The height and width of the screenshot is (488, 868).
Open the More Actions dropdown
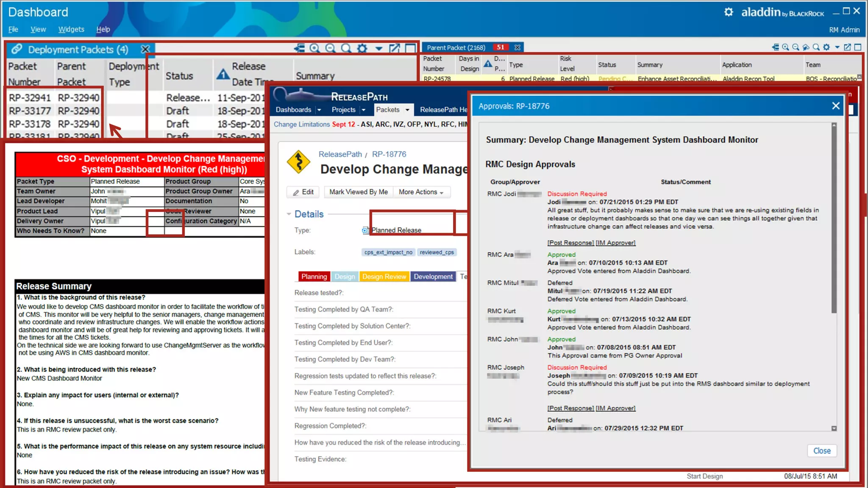[x=421, y=192]
